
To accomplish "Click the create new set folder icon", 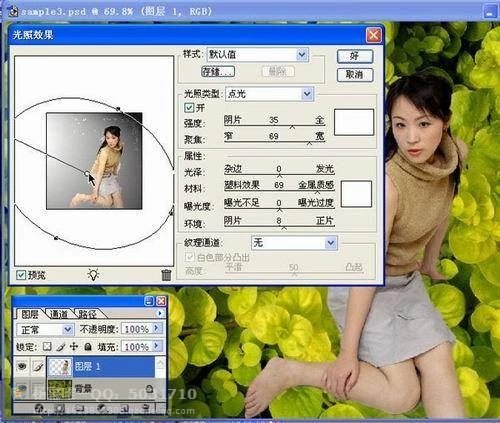I will tap(79, 408).
